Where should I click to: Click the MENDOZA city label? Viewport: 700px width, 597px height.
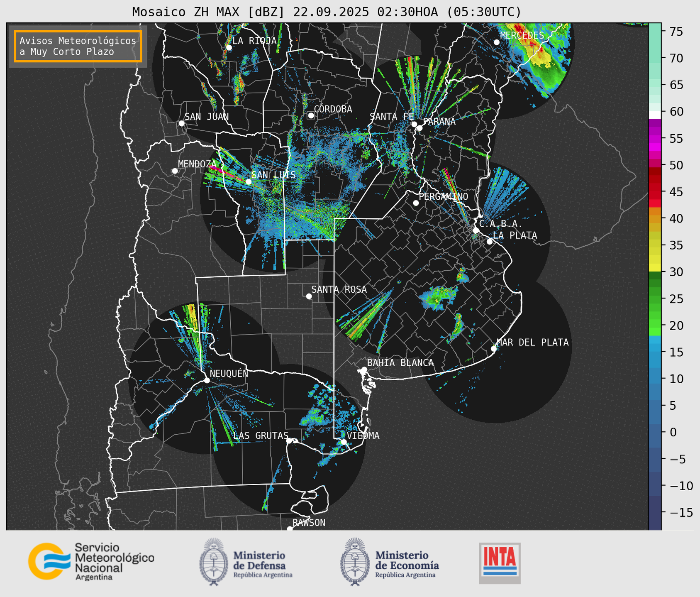tap(197, 164)
